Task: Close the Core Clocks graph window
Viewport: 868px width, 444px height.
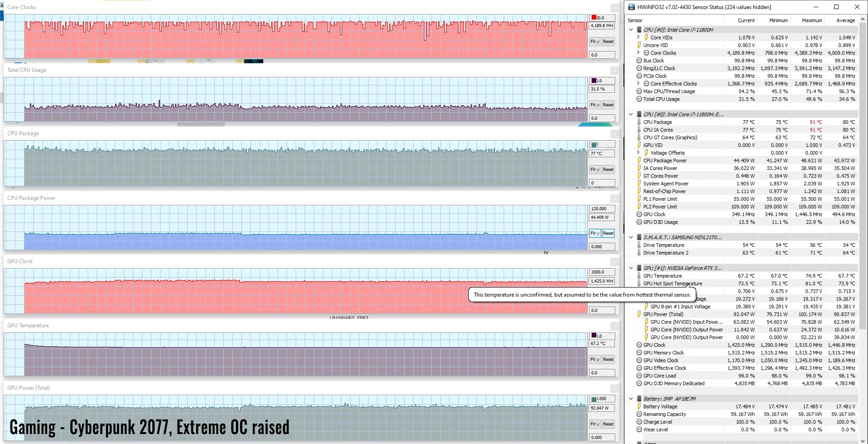Action: (614, 8)
